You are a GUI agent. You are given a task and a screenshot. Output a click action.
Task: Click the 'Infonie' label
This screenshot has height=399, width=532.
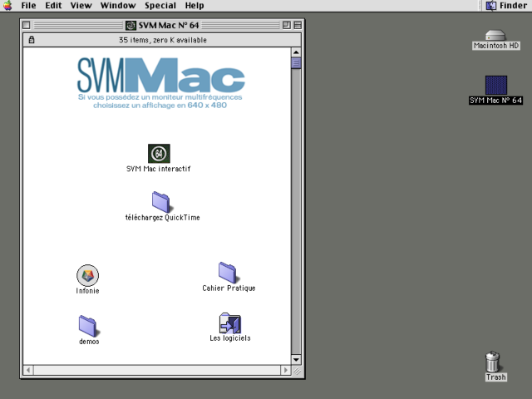click(x=87, y=291)
